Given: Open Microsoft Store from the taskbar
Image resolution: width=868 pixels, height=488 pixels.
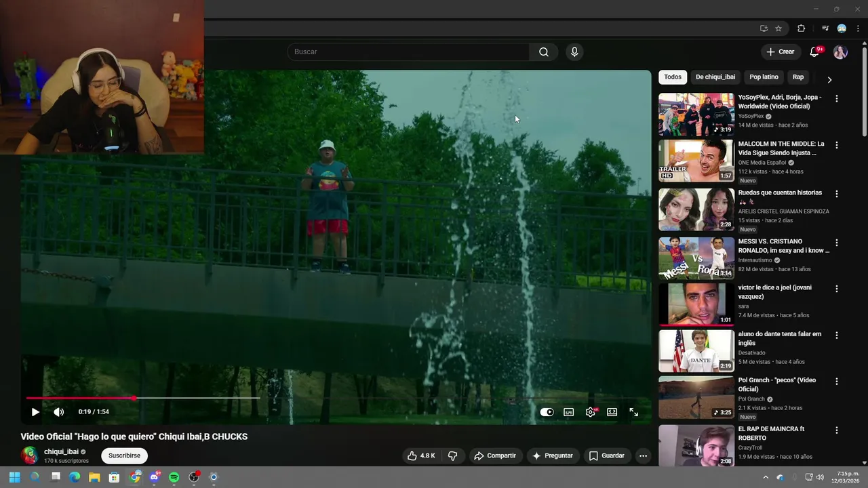Looking at the screenshot, I should point(115,477).
